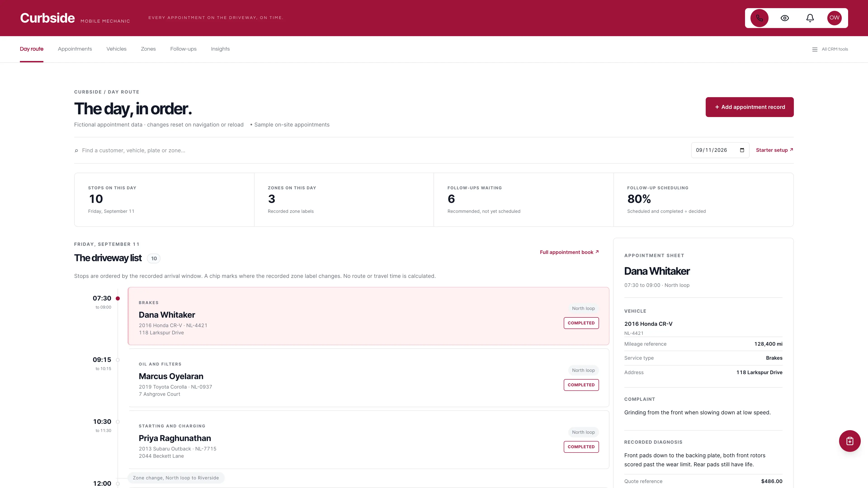Click North loop chip on Dana Whitaker card

583,308
